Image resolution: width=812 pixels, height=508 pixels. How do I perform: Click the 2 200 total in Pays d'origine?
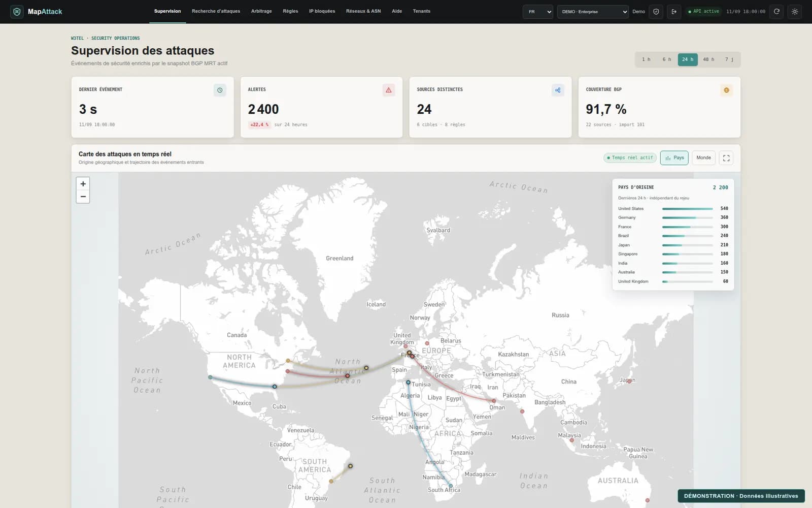pyautogui.click(x=720, y=187)
